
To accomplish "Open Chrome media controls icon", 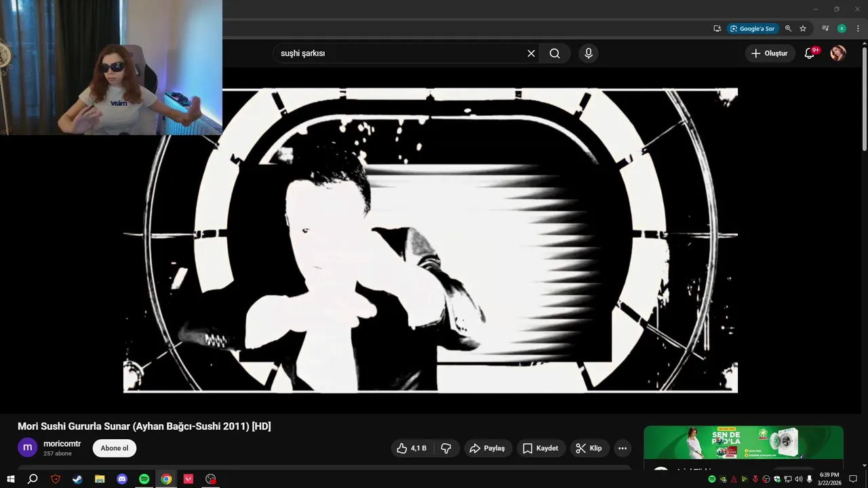I will click(x=825, y=28).
